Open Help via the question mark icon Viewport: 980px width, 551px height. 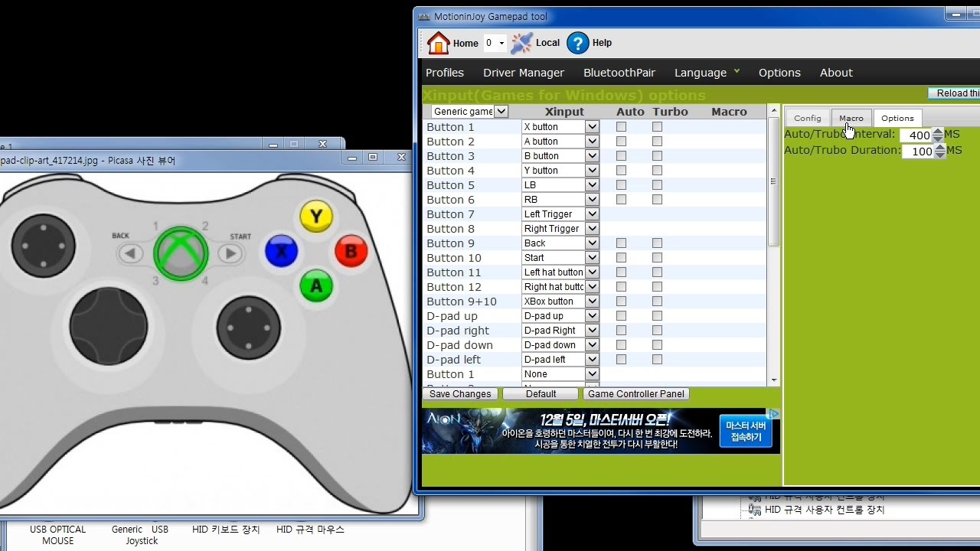tap(578, 43)
